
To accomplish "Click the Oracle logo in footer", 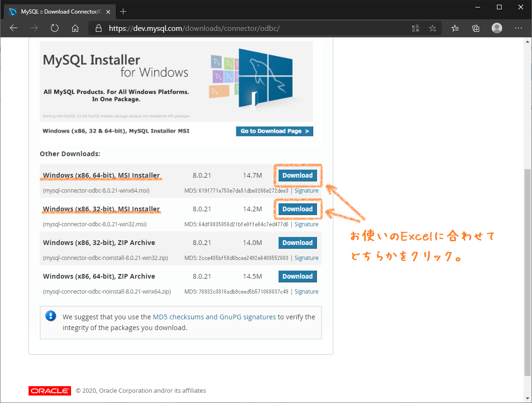I will (x=50, y=391).
